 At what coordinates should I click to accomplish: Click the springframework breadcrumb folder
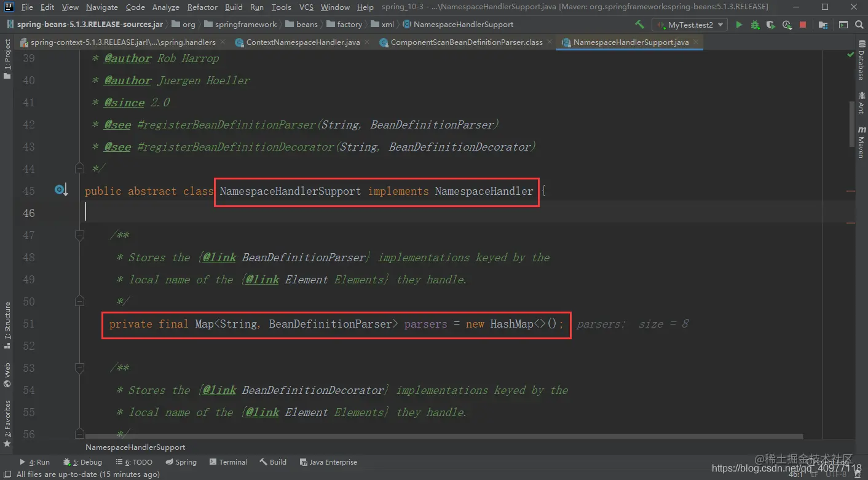pyautogui.click(x=240, y=25)
